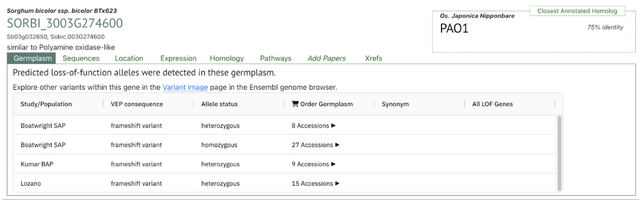Open the Germplasm tab

pos(32,58)
